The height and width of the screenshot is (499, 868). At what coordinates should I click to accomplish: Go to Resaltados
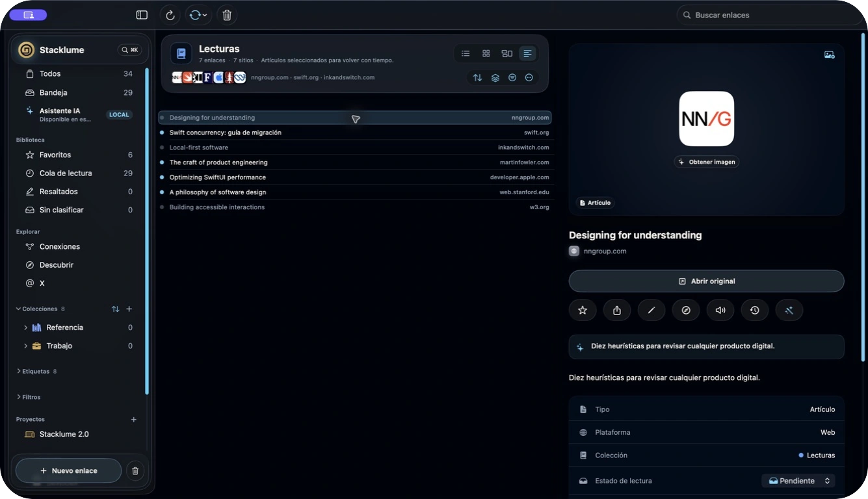coord(78,192)
